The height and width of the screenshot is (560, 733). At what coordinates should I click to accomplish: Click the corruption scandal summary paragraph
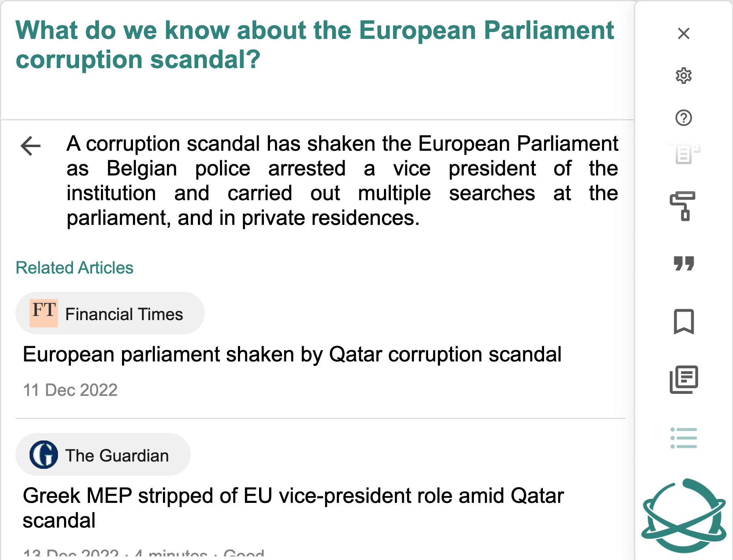(x=342, y=181)
